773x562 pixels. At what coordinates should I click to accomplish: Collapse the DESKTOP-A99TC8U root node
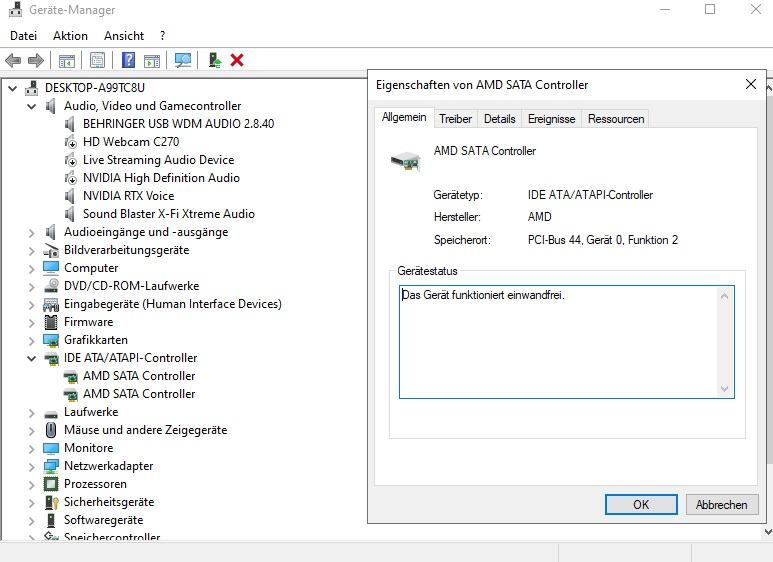tap(13, 88)
